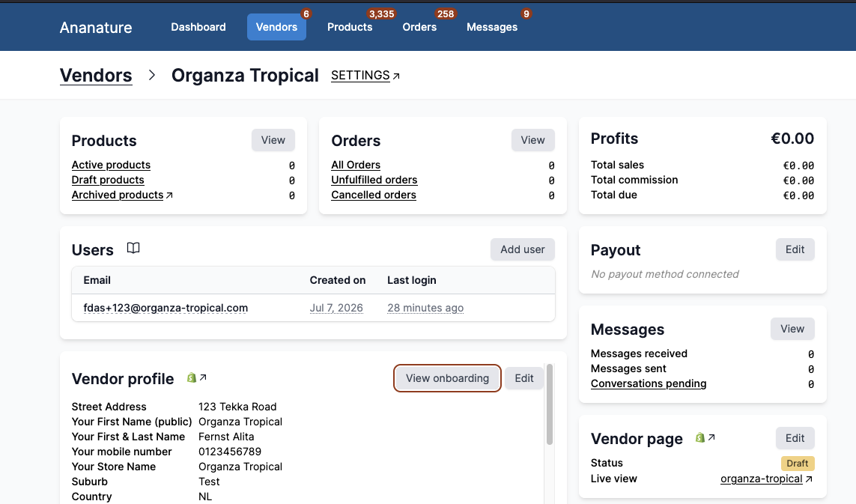This screenshot has width=856, height=504.
Task: Click the Email column header
Action: 97,280
